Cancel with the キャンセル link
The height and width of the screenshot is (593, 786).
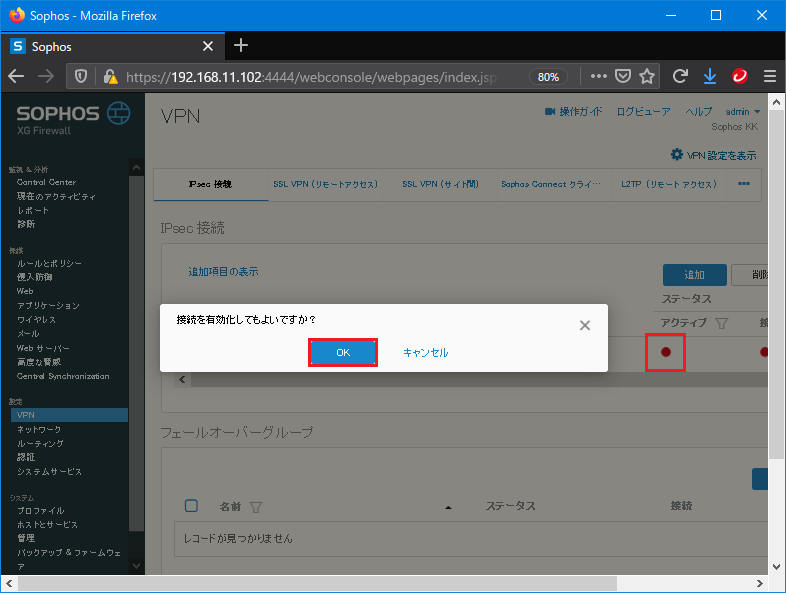point(426,352)
